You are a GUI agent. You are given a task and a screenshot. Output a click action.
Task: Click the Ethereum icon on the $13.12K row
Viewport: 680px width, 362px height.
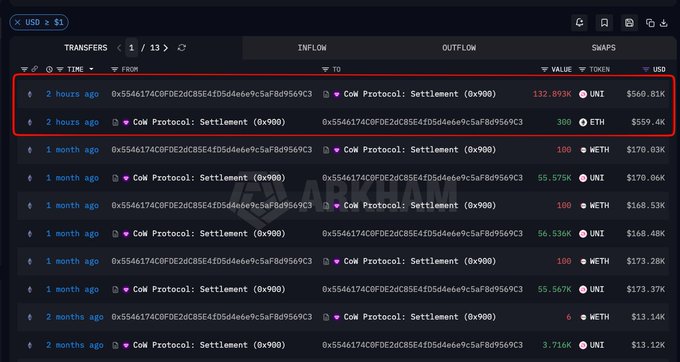coord(29,345)
